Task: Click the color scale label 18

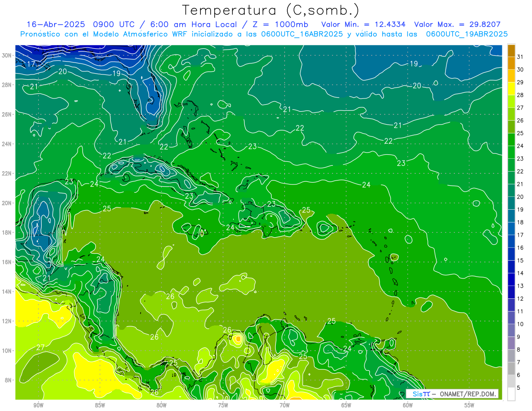Action: (x=520, y=222)
